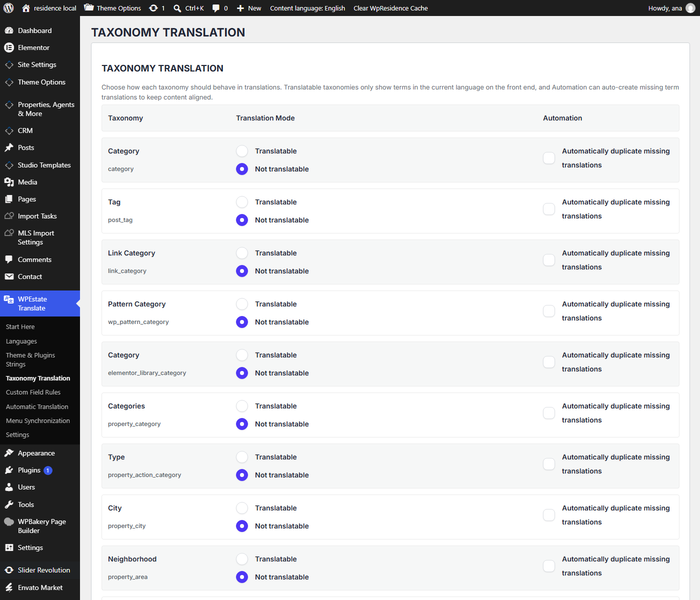Open Import Tasks cloud icon

9,216
